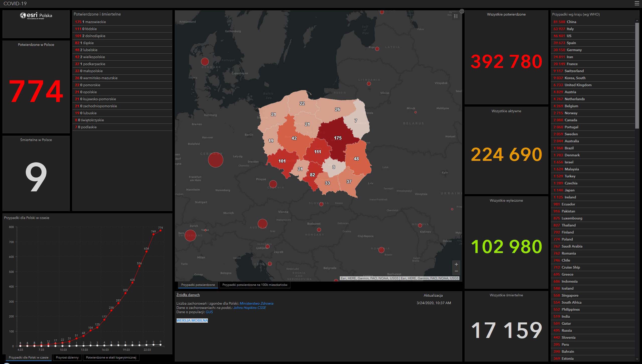The image size is (642, 364).
Task: Click the country list vertical scrollbar
Action: [x=637, y=75]
